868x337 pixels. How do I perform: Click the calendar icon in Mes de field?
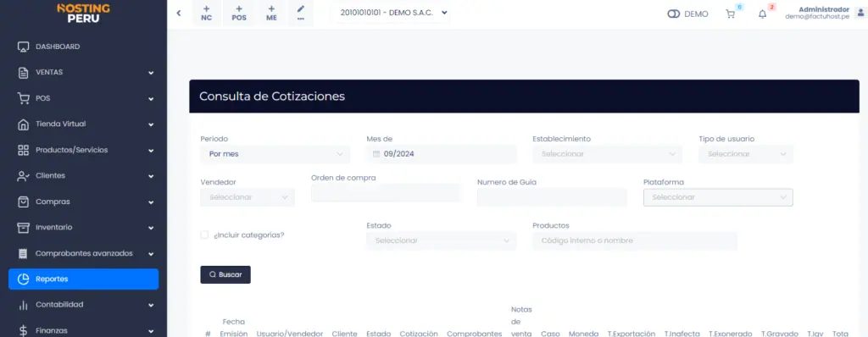point(376,154)
